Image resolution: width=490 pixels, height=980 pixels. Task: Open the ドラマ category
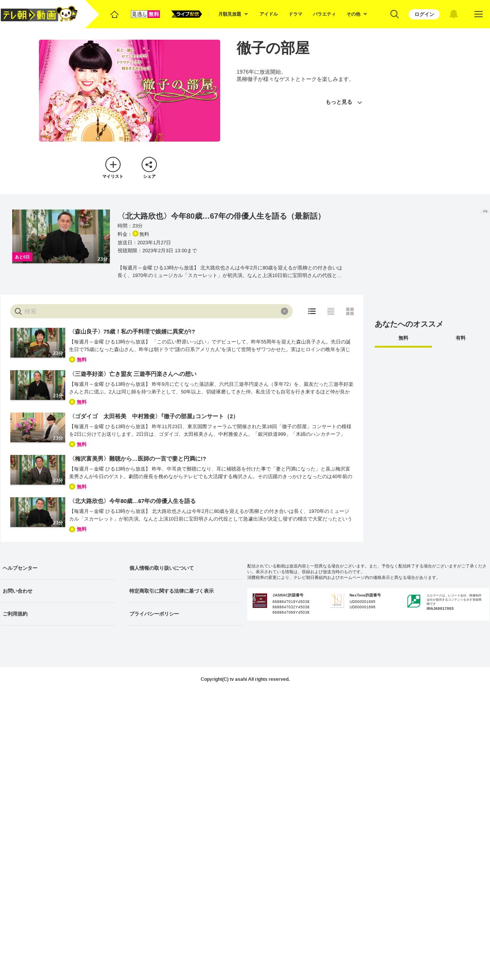[x=295, y=14]
